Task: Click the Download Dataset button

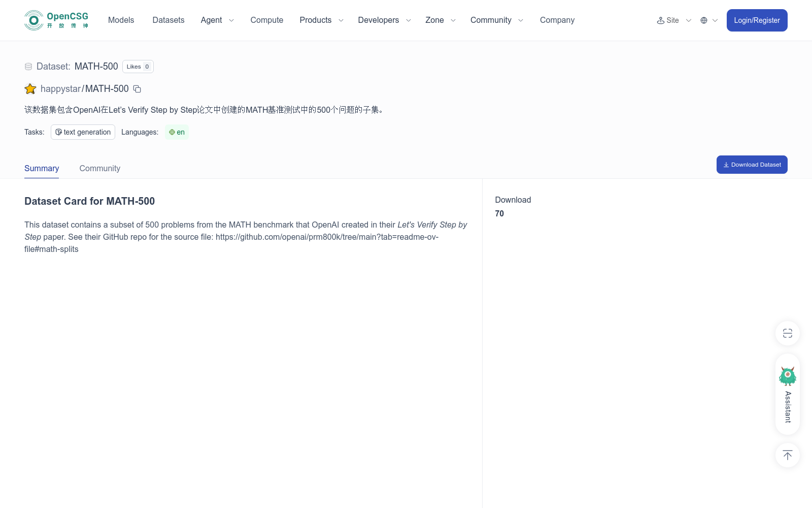Action: coord(752,165)
